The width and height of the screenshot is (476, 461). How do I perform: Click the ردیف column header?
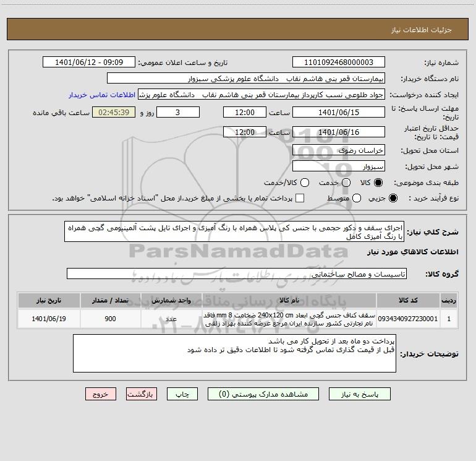[449, 300]
